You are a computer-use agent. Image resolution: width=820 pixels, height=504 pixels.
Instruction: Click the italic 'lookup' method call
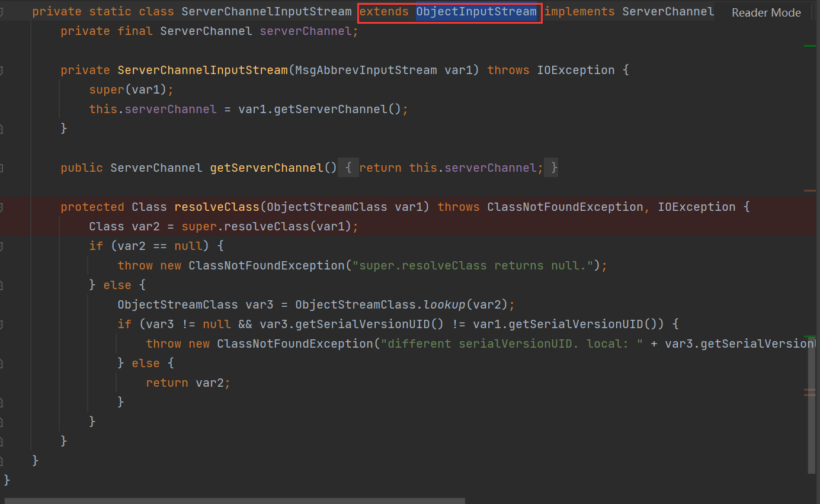click(444, 305)
